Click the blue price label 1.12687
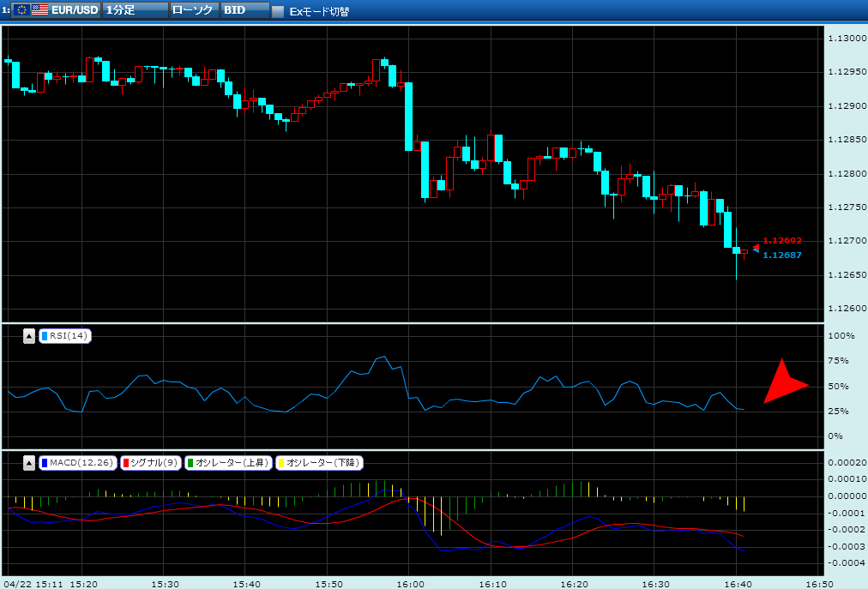The height and width of the screenshot is (589, 868). tap(781, 255)
